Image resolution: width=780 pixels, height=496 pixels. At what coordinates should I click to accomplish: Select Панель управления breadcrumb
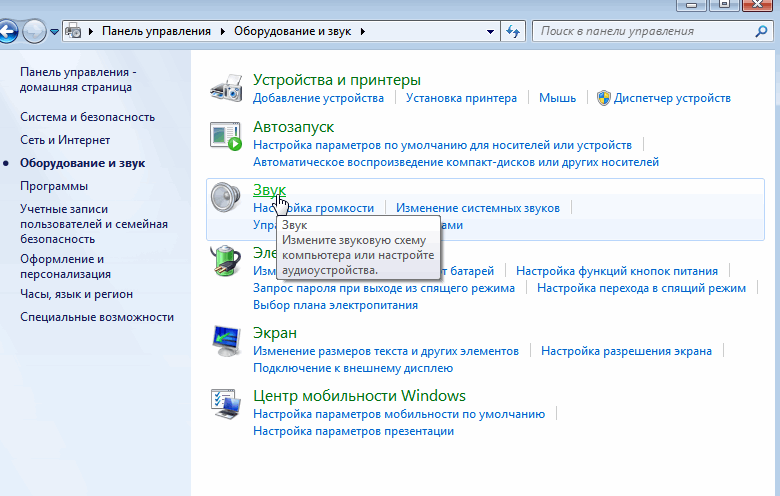pyautogui.click(x=156, y=31)
